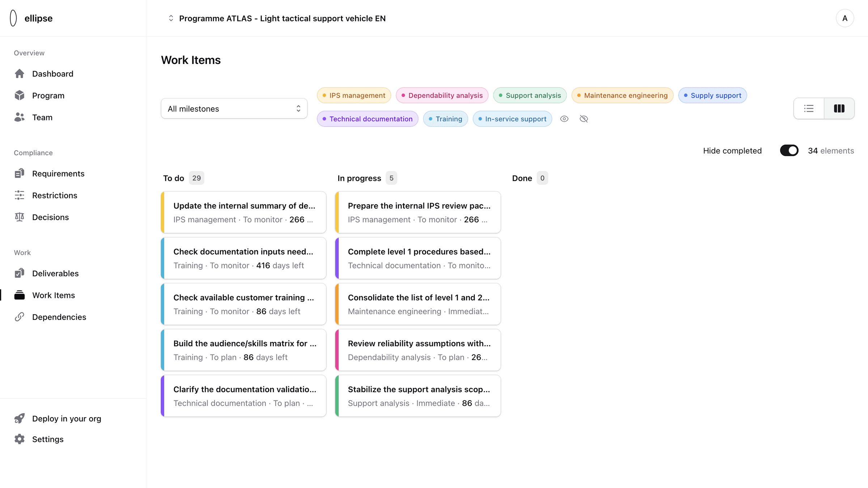This screenshot has width=868, height=488.
Task: Click the Requirements icon in sidebar
Action: (x=20, y=174)
